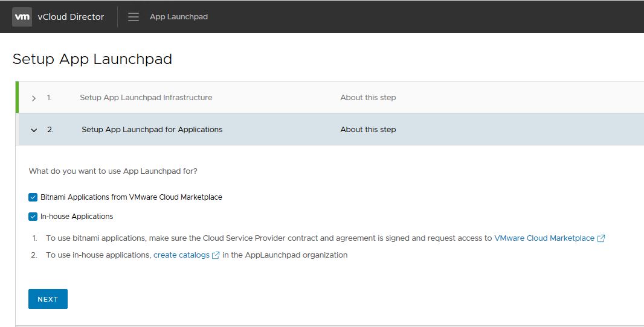Select the Setup App Launchpad for Applications title

[152, 130]
